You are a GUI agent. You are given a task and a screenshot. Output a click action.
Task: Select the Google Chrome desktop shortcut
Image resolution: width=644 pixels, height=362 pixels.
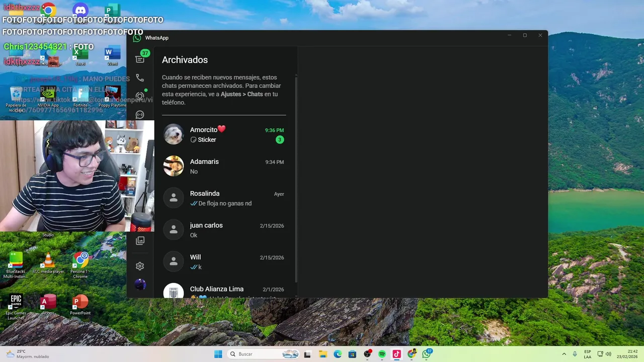(x=48, y=13)
